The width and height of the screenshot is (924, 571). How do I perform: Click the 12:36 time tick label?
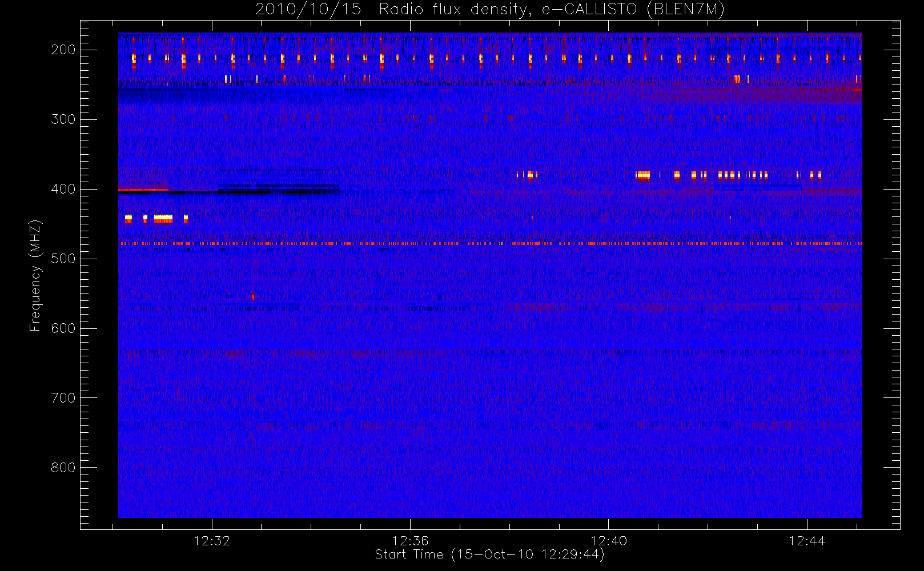point(410,541)
